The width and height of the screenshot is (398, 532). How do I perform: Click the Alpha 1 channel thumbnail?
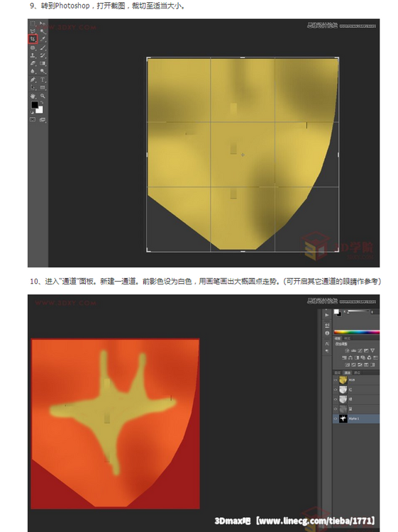343,419
